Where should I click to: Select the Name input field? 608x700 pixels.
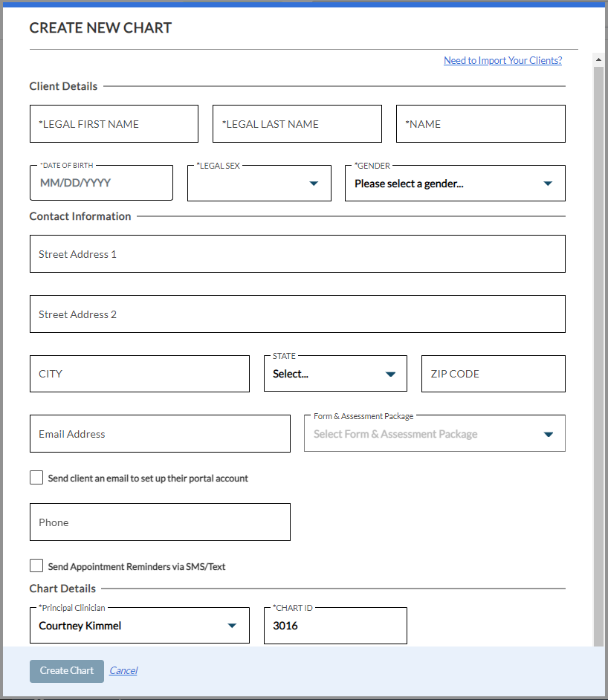pos(481,123)
